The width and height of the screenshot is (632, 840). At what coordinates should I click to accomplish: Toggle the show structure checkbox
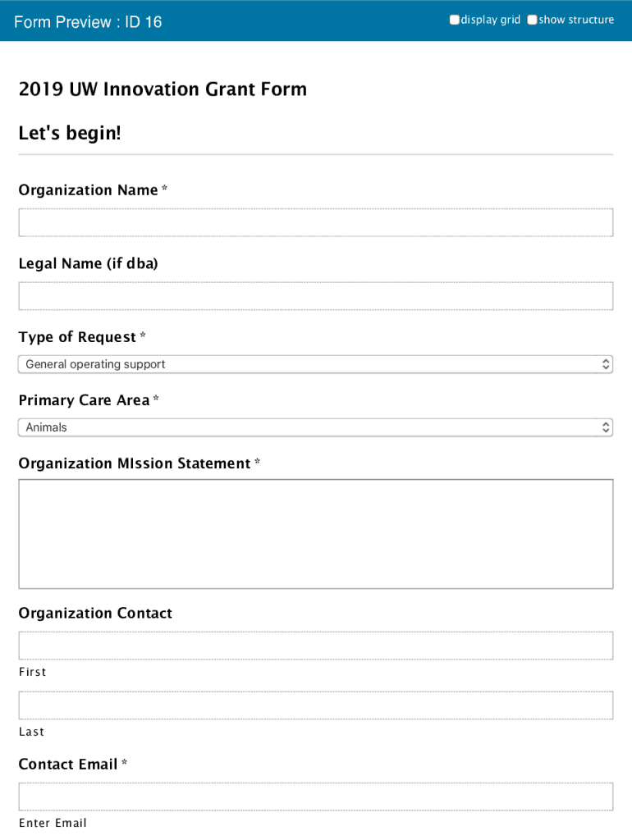(x=532, y=20)
